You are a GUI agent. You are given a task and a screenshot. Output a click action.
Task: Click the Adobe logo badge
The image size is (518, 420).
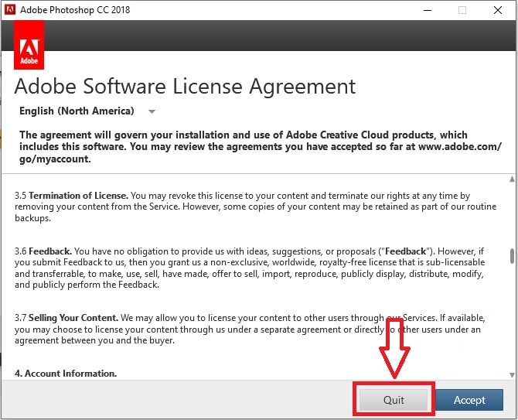coord(29,45)
